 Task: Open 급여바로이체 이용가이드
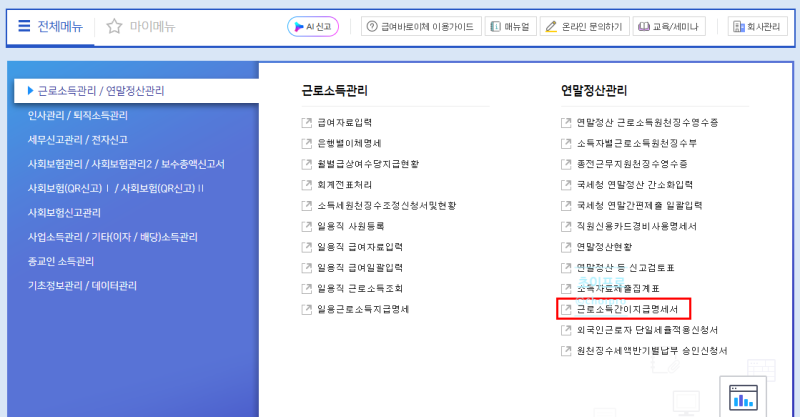tap(421, 27)
